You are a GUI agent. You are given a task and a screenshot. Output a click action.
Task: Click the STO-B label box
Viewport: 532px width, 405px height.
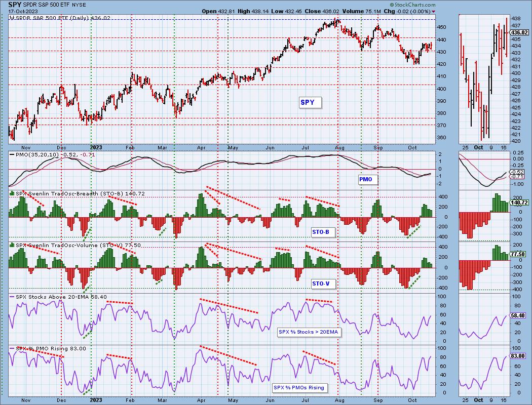click(x=323, y=232)
